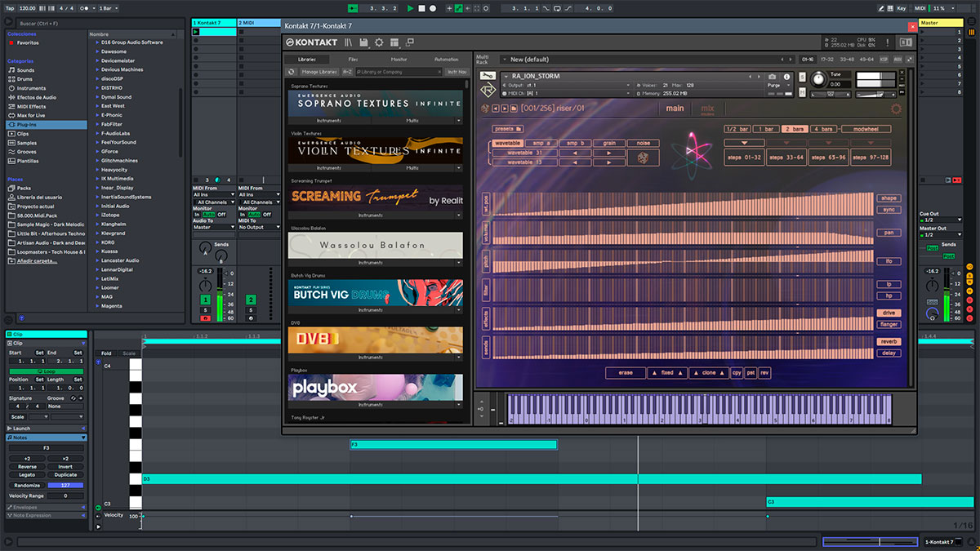Go to the previous riser preset
Screen dimensions: 980x551
click(x=495, y=108)
